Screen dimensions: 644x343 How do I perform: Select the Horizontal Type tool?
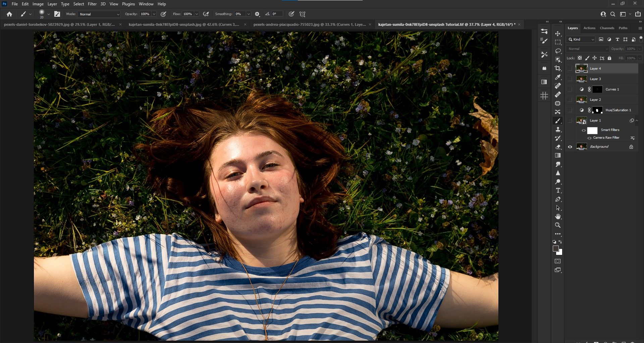[x=558, y=190]
